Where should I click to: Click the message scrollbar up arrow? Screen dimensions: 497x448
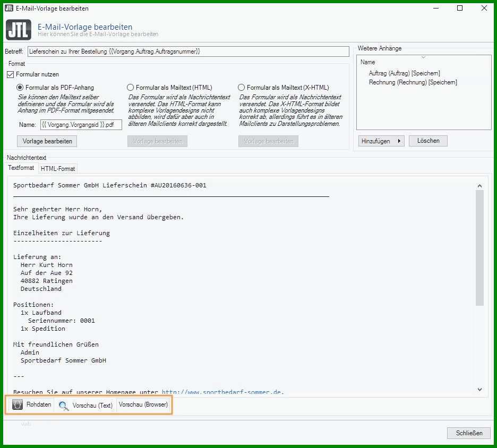479,186
